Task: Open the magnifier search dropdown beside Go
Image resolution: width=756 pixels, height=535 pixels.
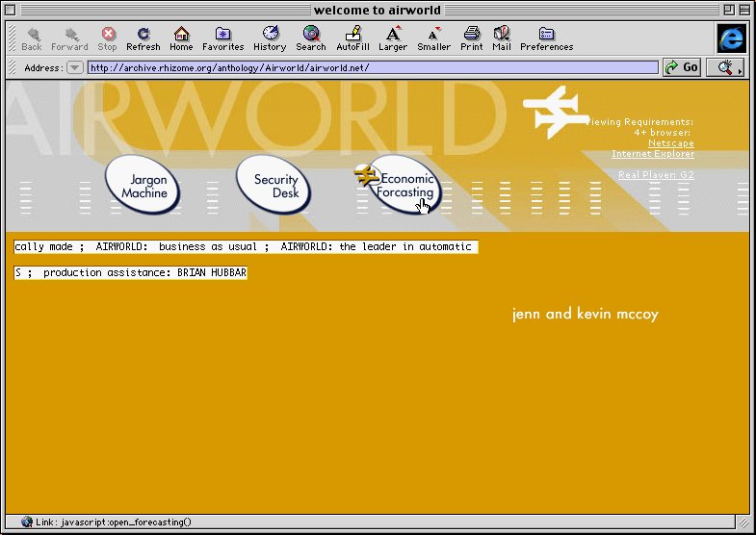Action: click(725, 67)
